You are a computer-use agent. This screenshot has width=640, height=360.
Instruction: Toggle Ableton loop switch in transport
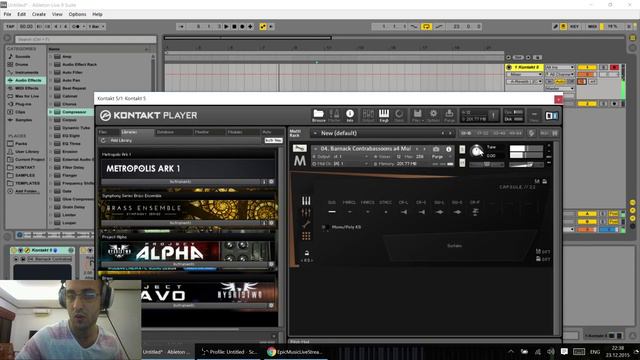(x=426, y=27)
